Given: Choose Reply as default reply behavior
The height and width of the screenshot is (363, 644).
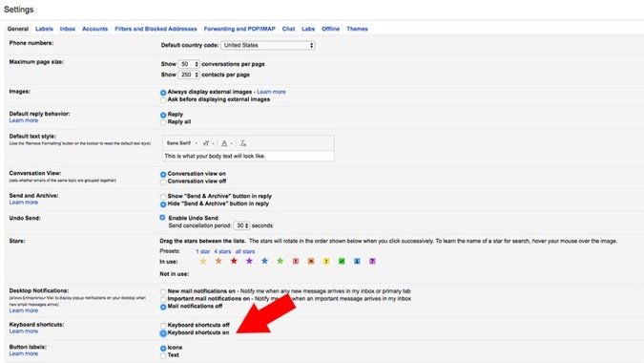Looking at the screenshot, I should [163, 115].
